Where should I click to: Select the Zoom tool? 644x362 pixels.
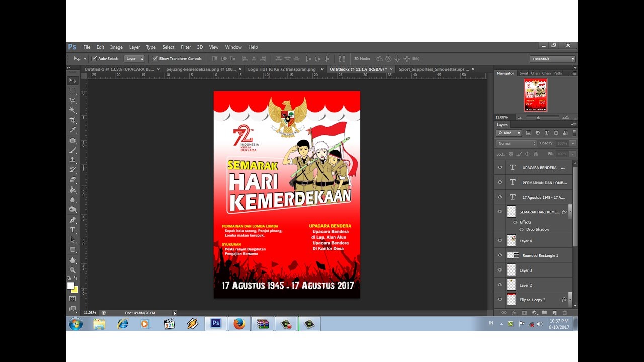(x=72, y=270)
